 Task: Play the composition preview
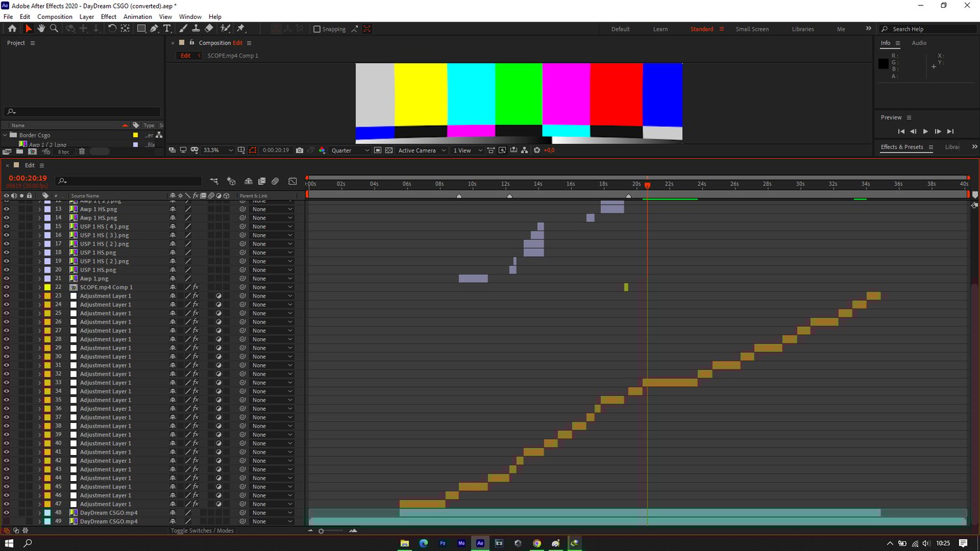925,131
